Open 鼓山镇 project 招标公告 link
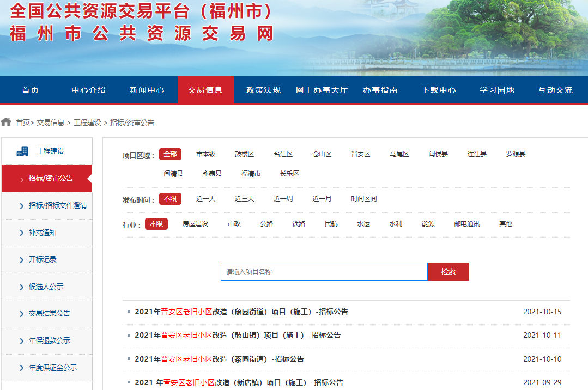Viewport: 588px width, 390px height. [x=238, y=335]
